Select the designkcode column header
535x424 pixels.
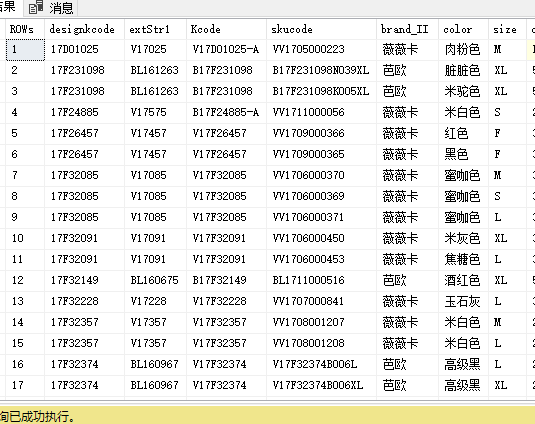pyautogui.click(x=84, y=29)
